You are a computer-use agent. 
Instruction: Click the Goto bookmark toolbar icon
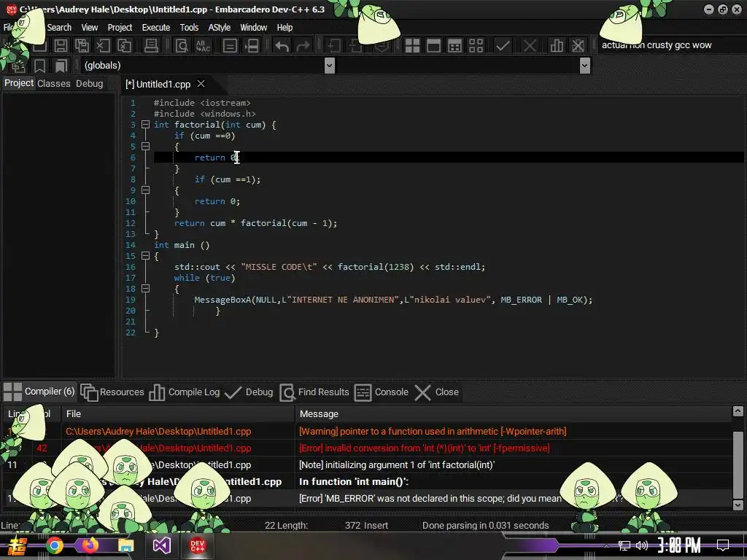61,66
